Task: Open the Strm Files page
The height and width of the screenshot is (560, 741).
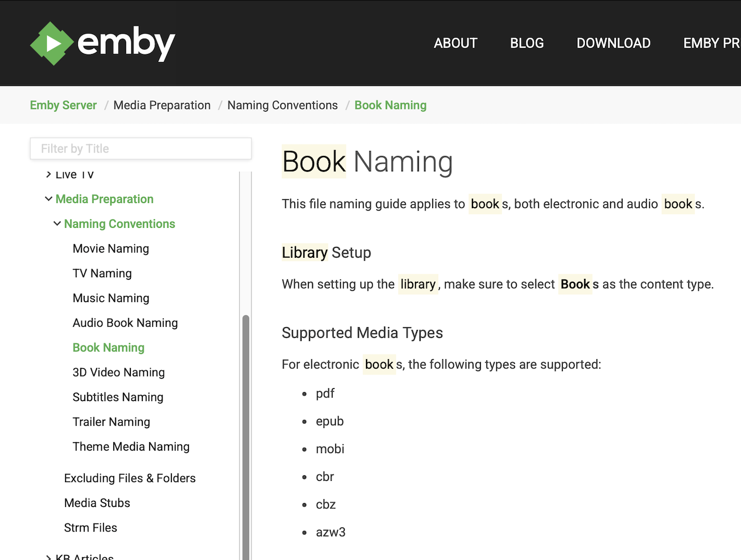Action: click(90, 528)
